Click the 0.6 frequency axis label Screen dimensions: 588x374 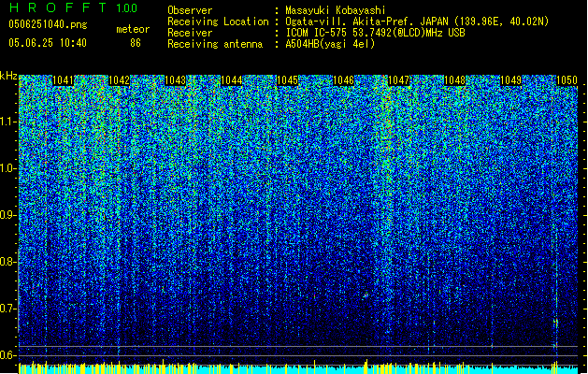pos(8,355)
